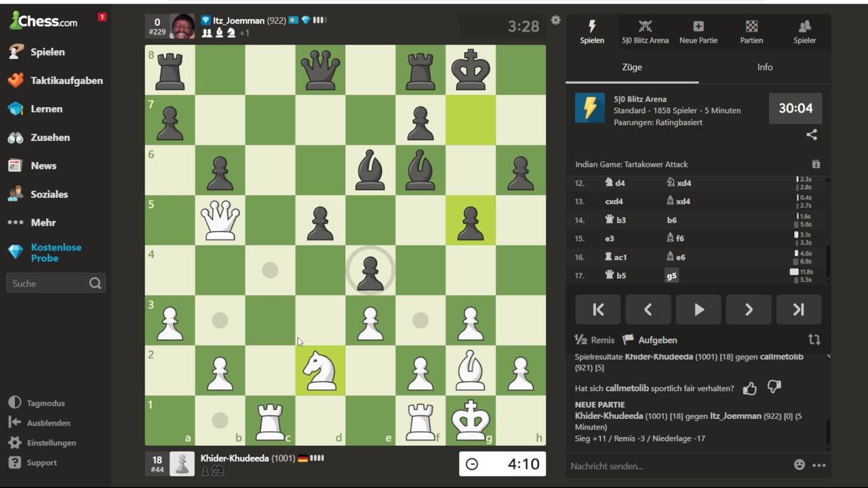Open Khider-Khudeeda's avatar
This screenshot has width=868, height=488.
click(182, 464)
